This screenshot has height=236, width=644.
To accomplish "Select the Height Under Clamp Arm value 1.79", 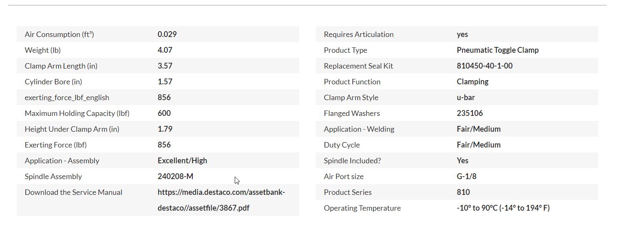I will click(x=165, y=129).
